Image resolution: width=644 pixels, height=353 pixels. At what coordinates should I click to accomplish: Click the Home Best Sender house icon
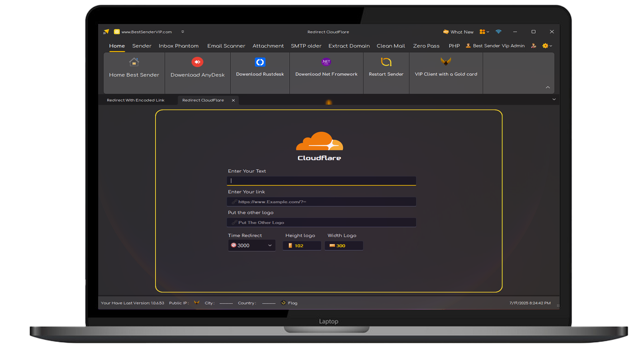(x=134, y=62)
